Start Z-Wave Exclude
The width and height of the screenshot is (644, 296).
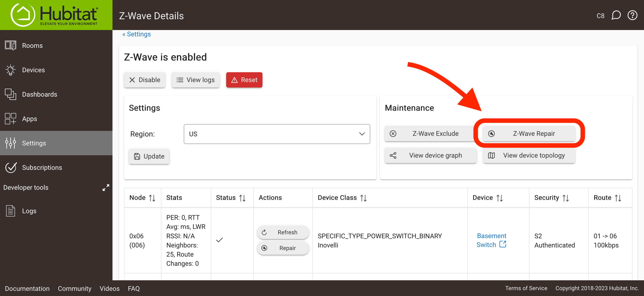pos(431,134)
